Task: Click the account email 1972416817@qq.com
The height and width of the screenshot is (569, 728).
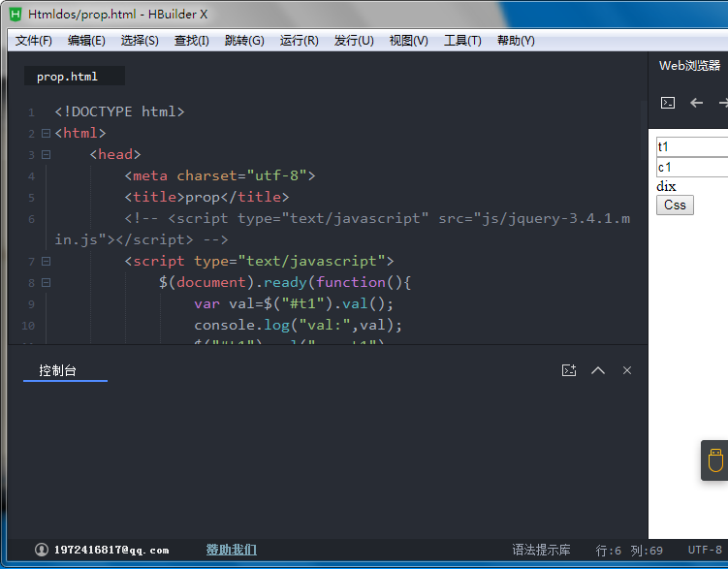Action: point(111,550)
